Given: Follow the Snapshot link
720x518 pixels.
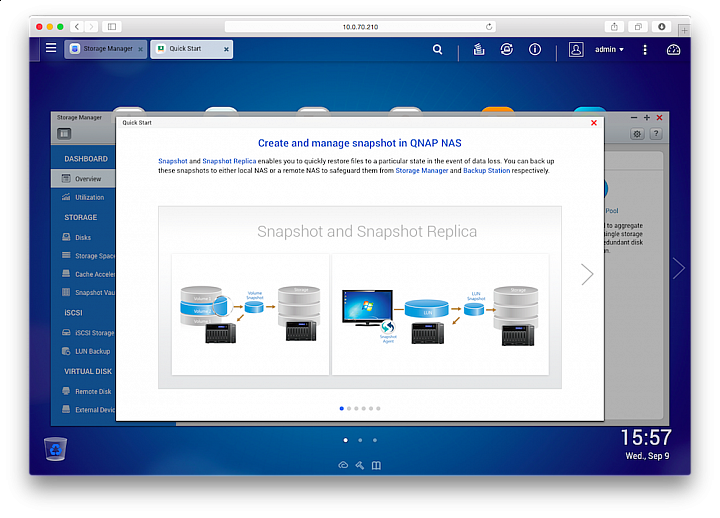Looking at the screenshot, I should click(x=173, y=161).
